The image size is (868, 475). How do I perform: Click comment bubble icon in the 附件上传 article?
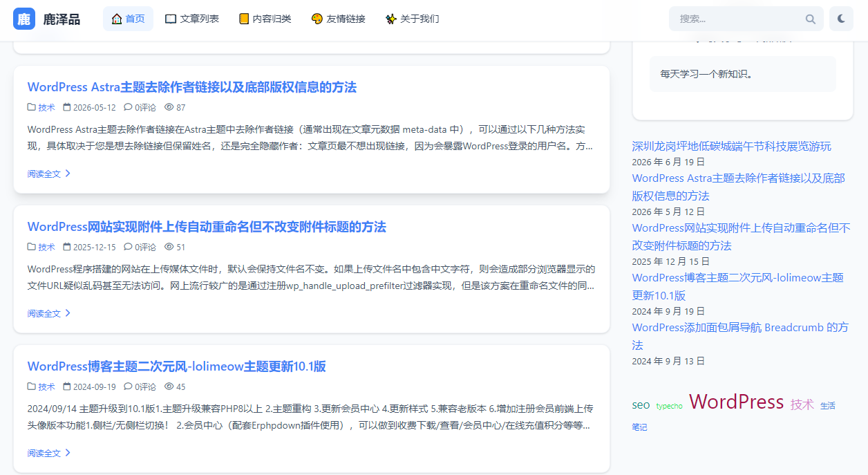(x=128, y=247)
